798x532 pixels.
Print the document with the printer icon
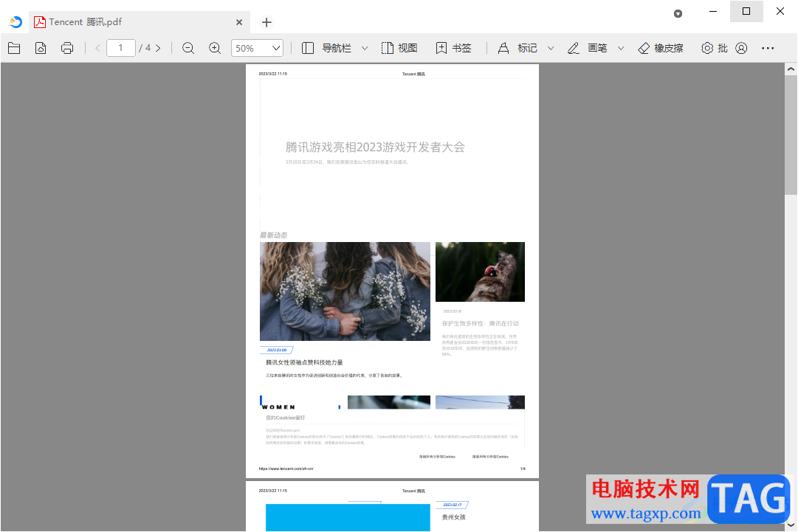[67, 48]
